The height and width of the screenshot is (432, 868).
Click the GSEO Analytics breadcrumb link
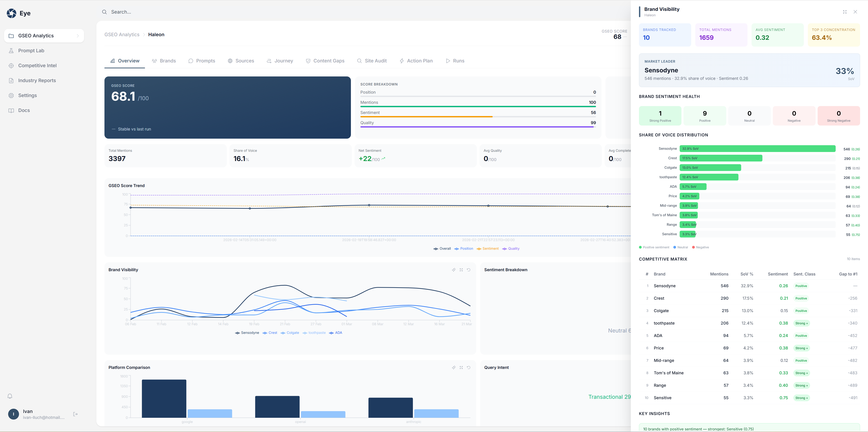click(122, 35)
